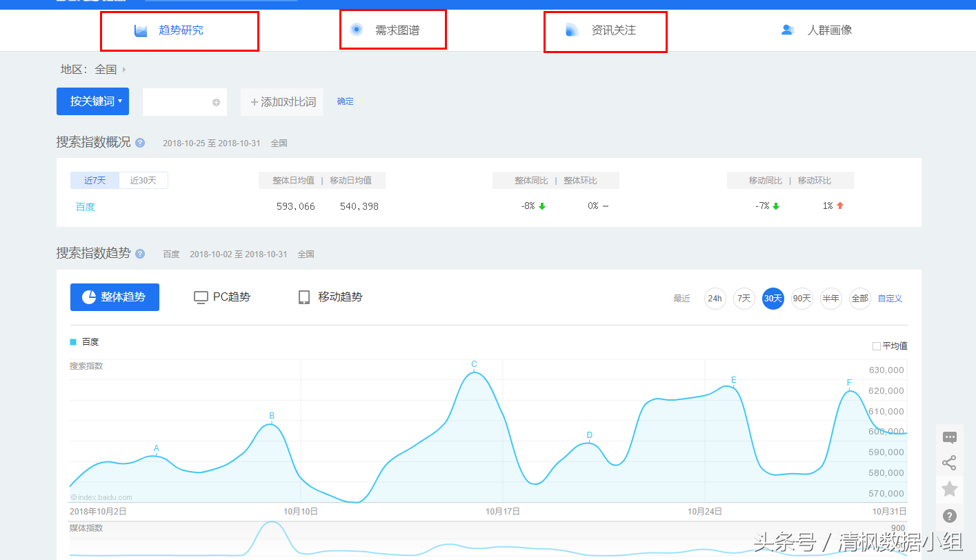Click the plus icon in keyword input box
Viewport: 976px width, 560px height.
click(216, 102)
